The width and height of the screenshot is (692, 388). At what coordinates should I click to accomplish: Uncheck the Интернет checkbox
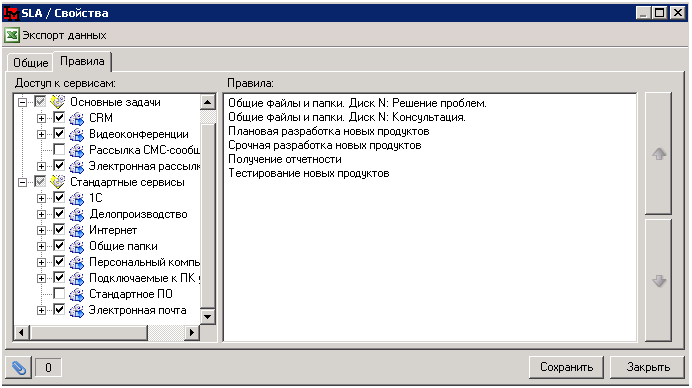[59, 230]
